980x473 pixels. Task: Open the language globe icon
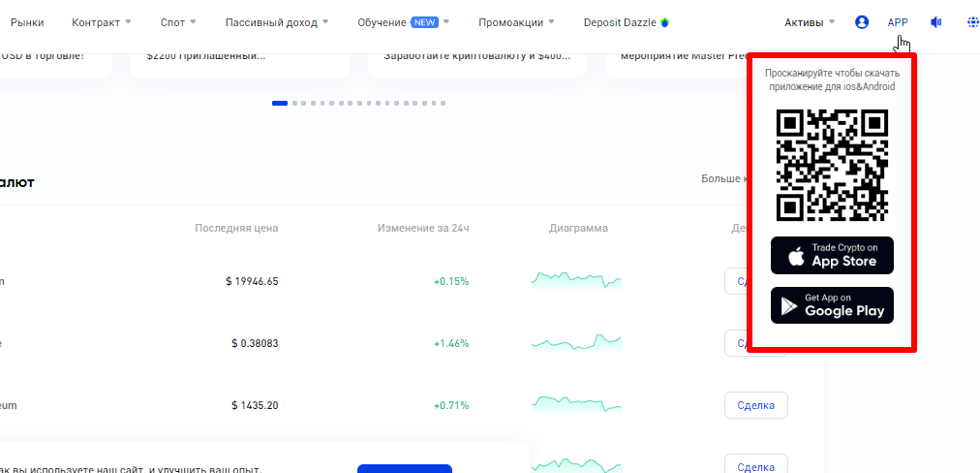(972, 22)
